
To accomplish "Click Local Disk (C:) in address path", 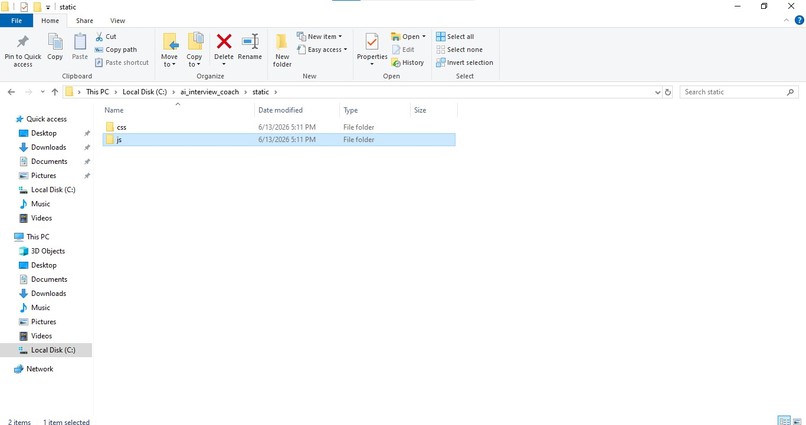I will coord(144,92).
